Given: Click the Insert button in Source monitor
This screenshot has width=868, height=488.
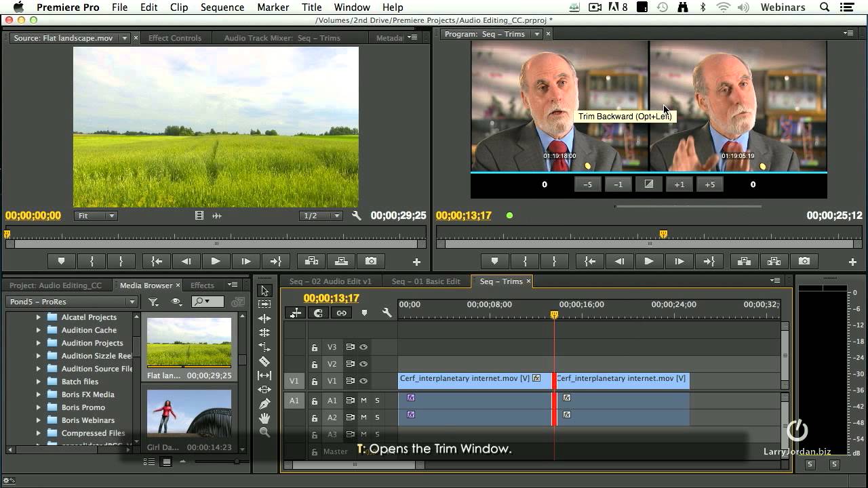Looking at the screenshot, I should click(x=311, y=261).
